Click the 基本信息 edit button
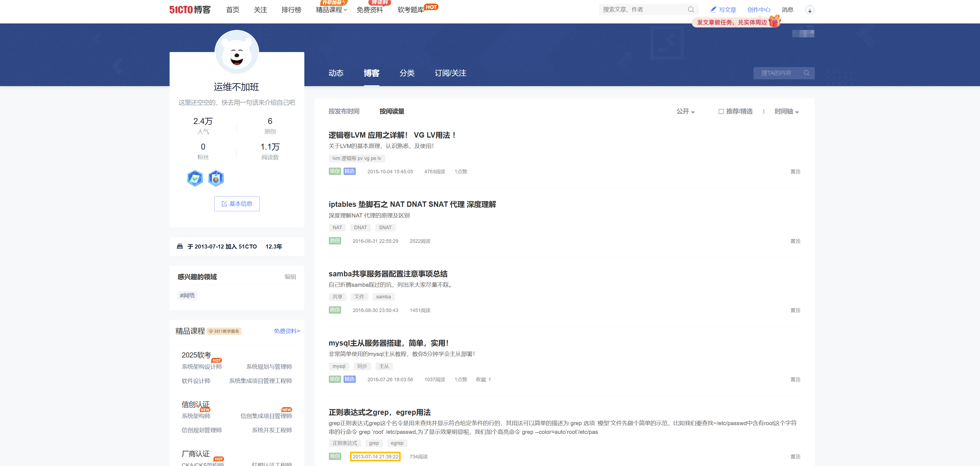Viewport: 980px width, 466px height. (x=237, y=204)
